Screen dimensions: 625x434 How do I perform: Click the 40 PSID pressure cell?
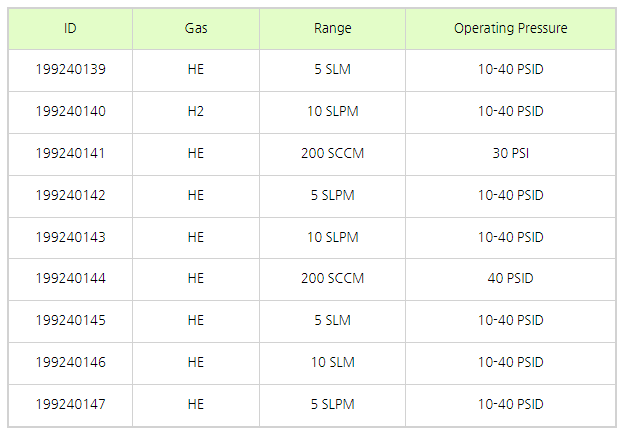(x=510, y=279)
